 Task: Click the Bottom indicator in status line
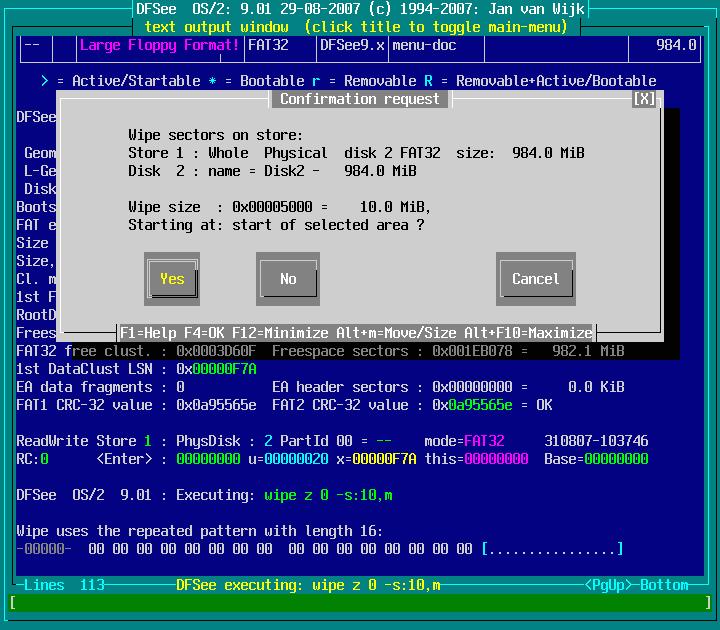point(665,585)
